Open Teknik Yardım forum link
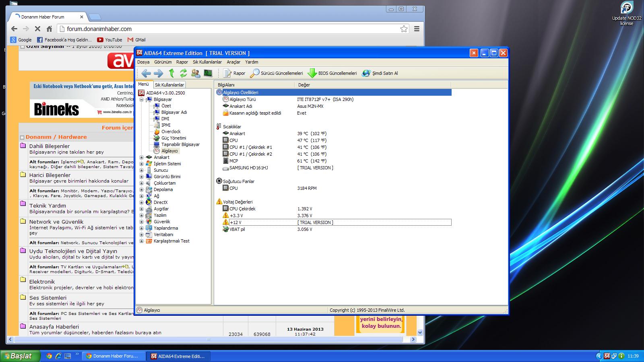The height and width of the screenshot is (362, 644). click(47, 206)
